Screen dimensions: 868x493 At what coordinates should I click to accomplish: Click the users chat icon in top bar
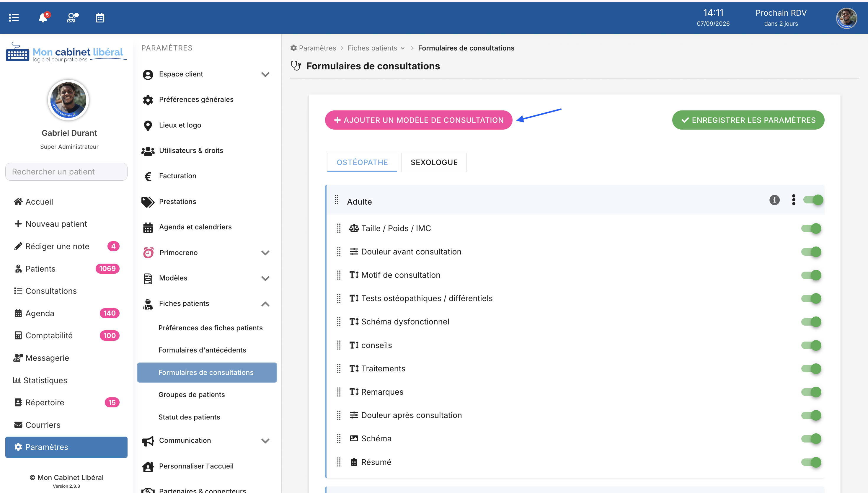[72, 18]
